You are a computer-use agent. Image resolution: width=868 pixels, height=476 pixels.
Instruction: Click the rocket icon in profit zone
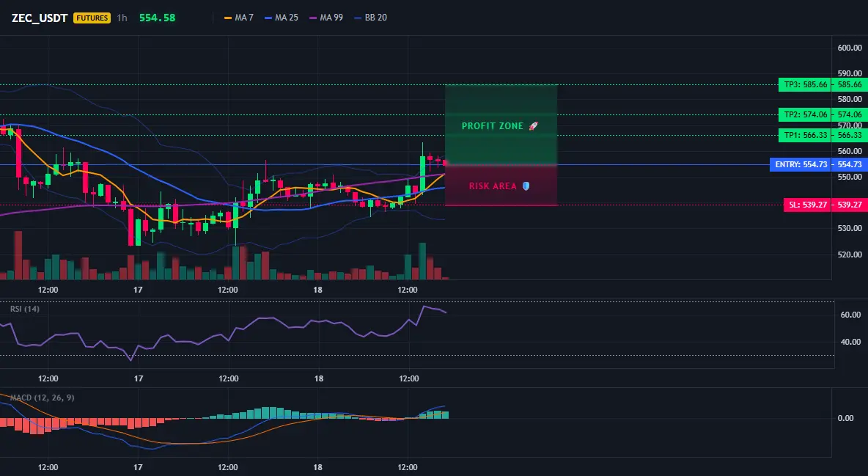click(533, 126)
